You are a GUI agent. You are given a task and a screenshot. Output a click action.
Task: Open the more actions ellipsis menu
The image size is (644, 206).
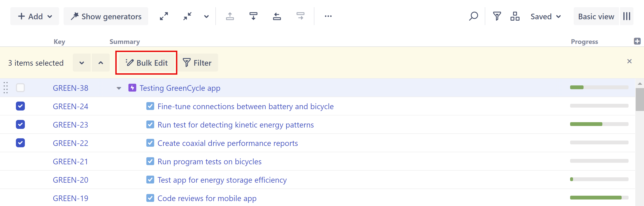coord(328,16)
